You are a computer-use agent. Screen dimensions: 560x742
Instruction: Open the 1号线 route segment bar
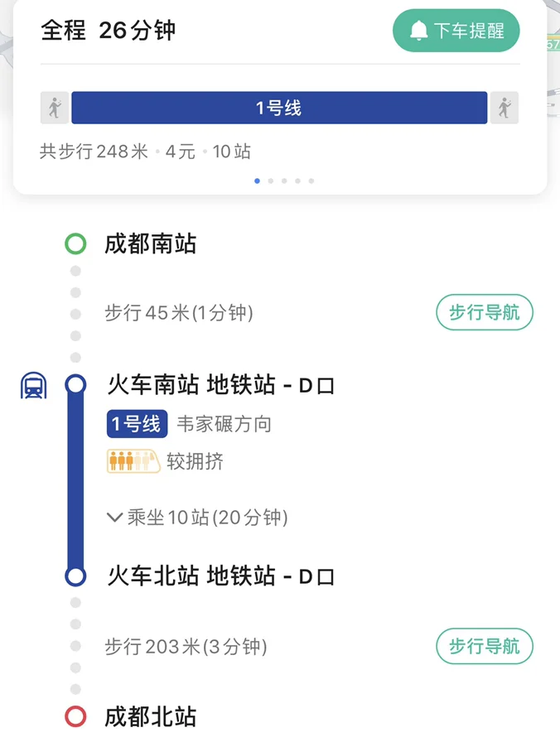click(x=280, y=107)
